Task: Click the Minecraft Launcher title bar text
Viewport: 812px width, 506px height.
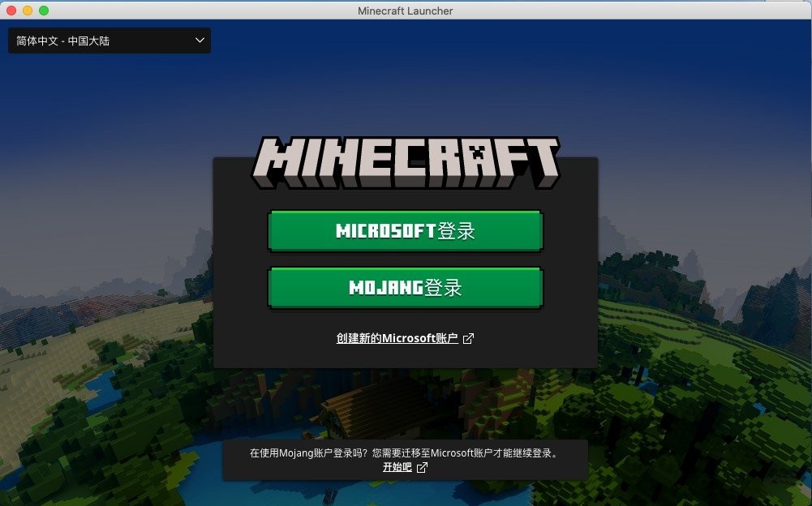Action: (405, 11)
